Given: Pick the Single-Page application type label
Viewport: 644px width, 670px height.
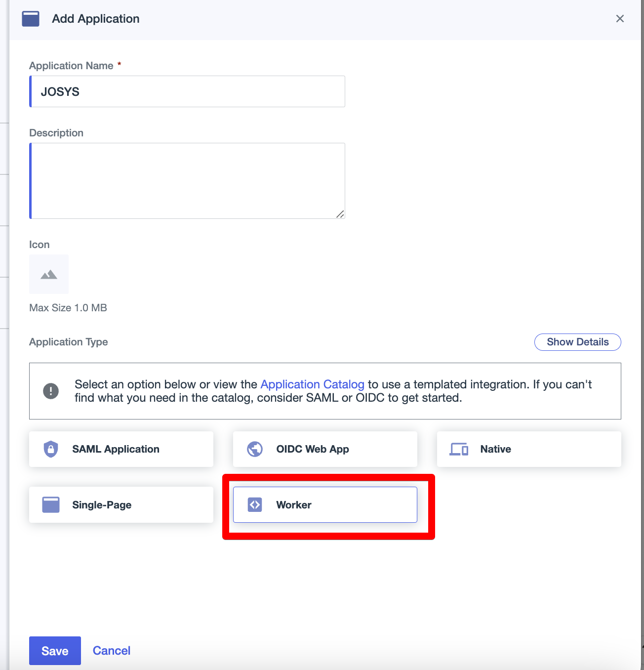Looking at the screenshot, I should coord(102,505).
